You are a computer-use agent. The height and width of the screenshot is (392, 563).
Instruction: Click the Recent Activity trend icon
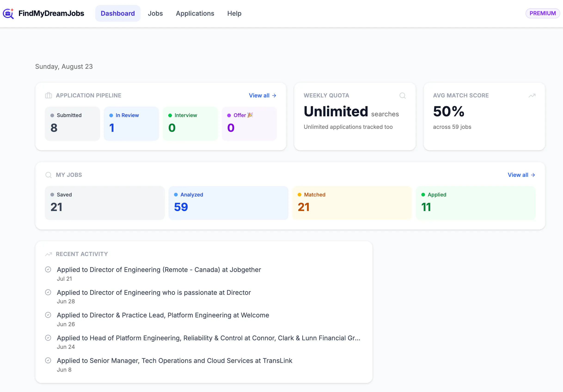[49, 254]
